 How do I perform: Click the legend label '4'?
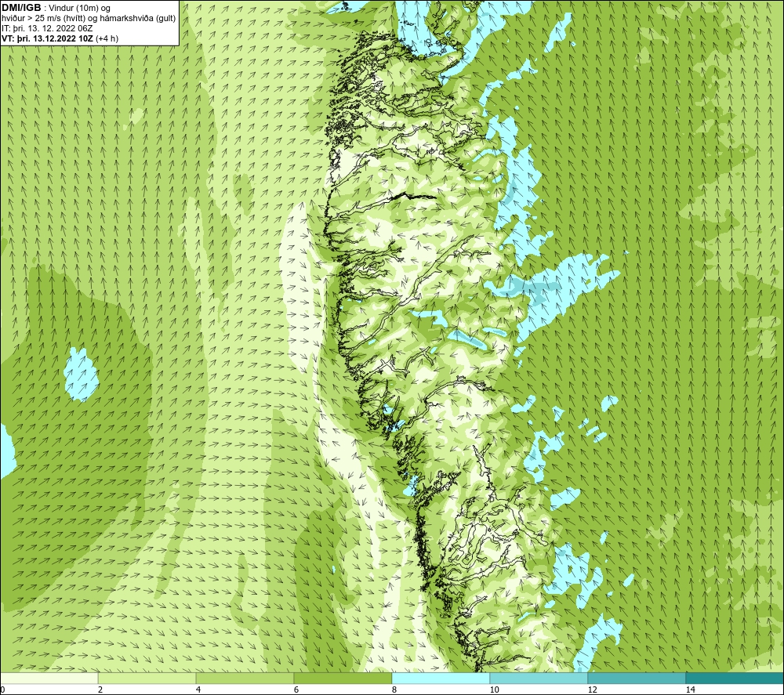(x=198, y=690)
